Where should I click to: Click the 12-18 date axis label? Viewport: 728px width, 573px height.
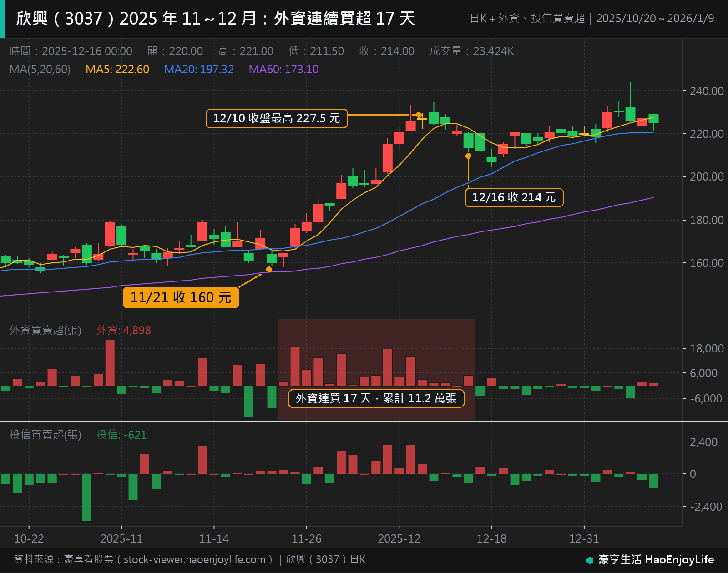(x=491, y=539)
